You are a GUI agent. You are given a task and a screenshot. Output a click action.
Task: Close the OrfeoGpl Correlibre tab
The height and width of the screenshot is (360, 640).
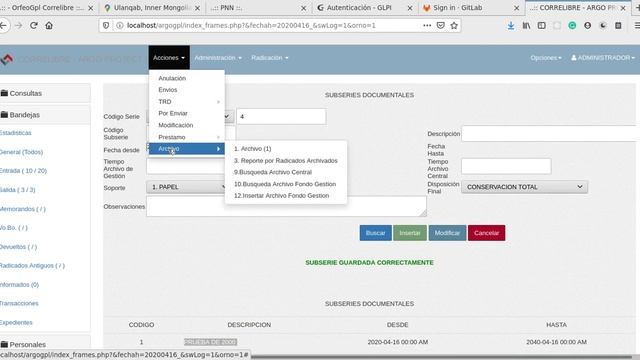point(91,8)
